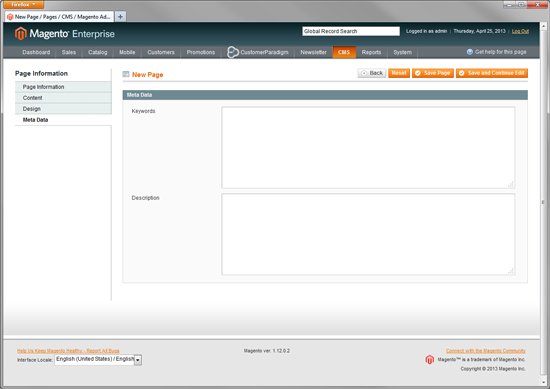
Task: Select the Meta Data side tab
Action: 63,120
